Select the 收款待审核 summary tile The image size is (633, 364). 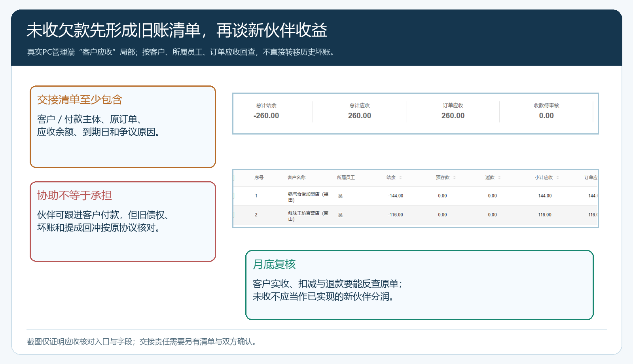pos(546,112)
